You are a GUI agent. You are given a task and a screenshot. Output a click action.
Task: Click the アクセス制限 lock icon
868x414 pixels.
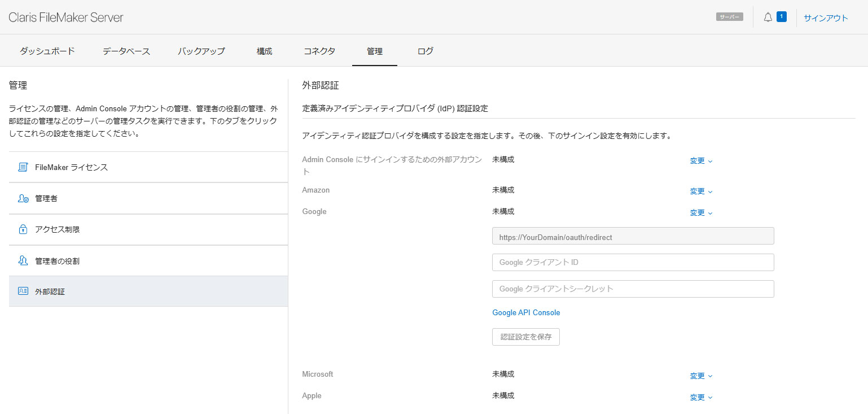[23, 230]
